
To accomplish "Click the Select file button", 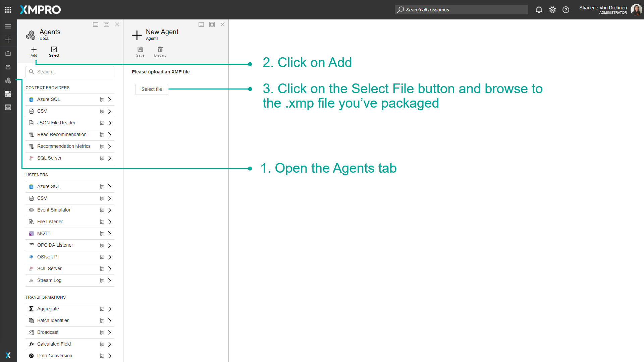I will (x=152, y=89).
